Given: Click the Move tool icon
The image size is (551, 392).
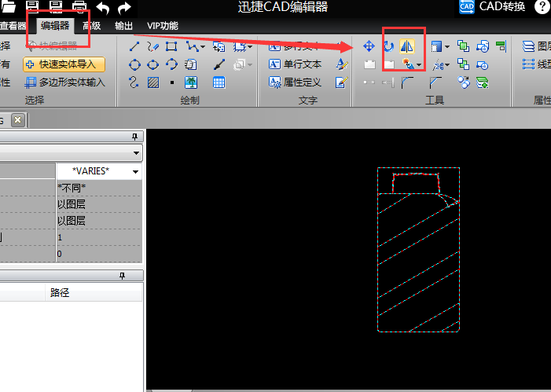Looking at the screenshot, I should tap(369, 46).
